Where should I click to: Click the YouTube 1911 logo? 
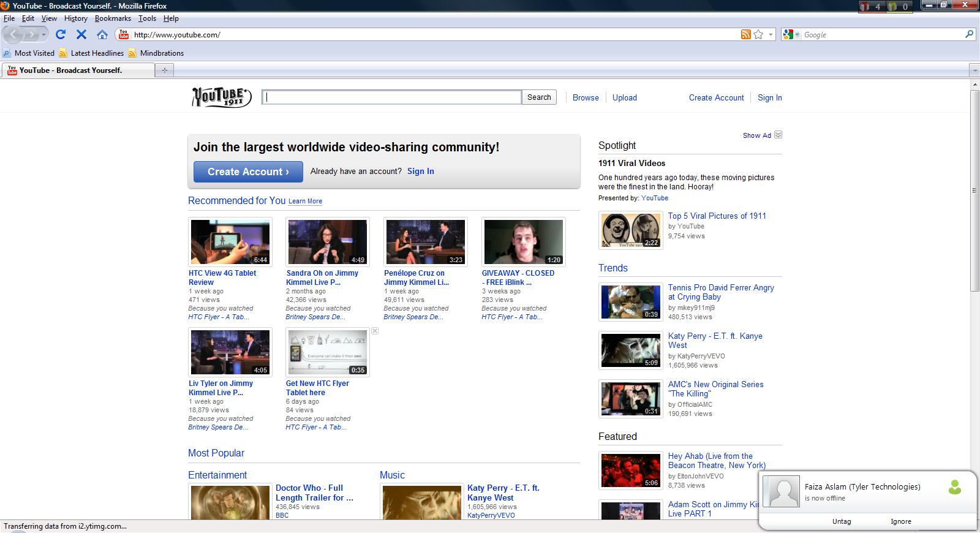coord(221,97)
